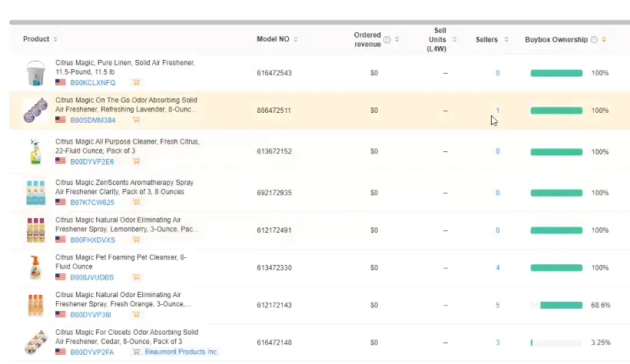
Task: Click Cedar closet air freshener product image
Action: pos(35,342)
